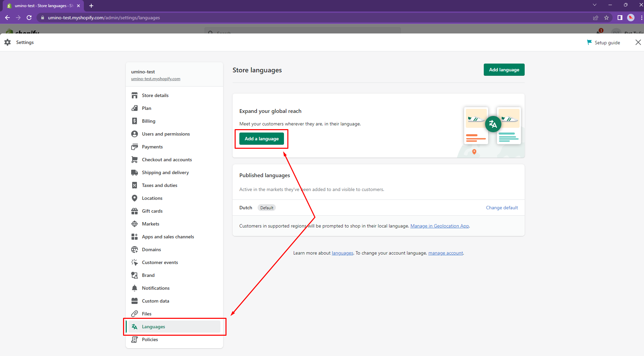The height and width of the screenshot is (356, 644).
Task: Click the Markets globe icon
Action: (x=135, y=224)
